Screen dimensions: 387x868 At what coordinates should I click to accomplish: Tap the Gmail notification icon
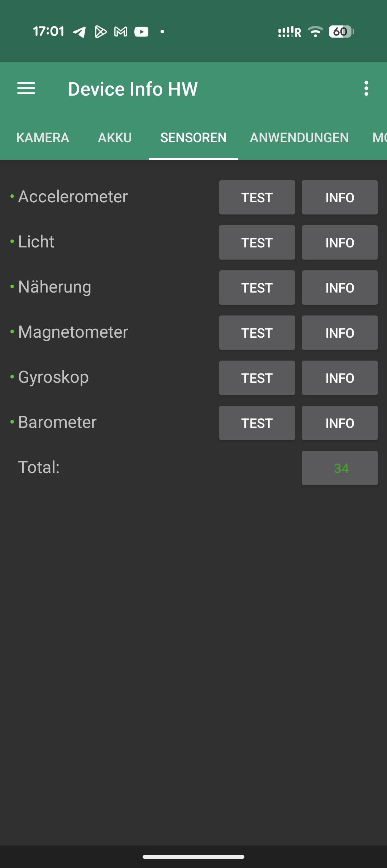coord(121,32)
